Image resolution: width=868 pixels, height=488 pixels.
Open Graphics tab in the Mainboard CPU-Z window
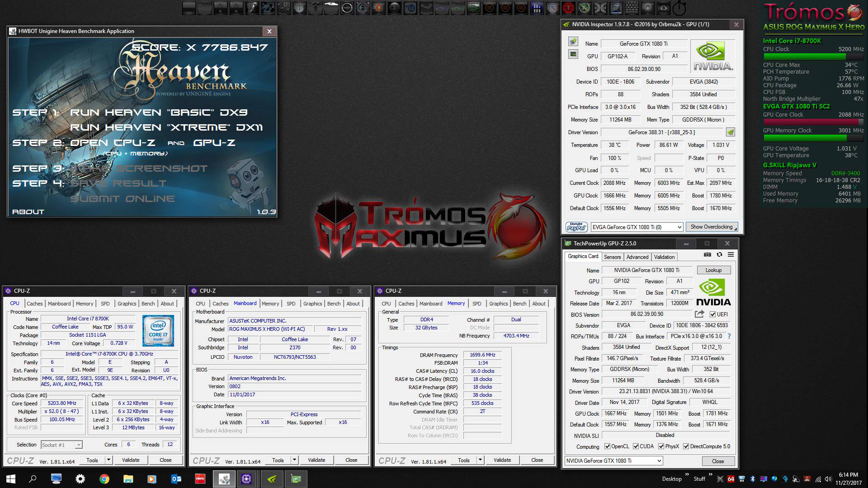pos(312,304)
